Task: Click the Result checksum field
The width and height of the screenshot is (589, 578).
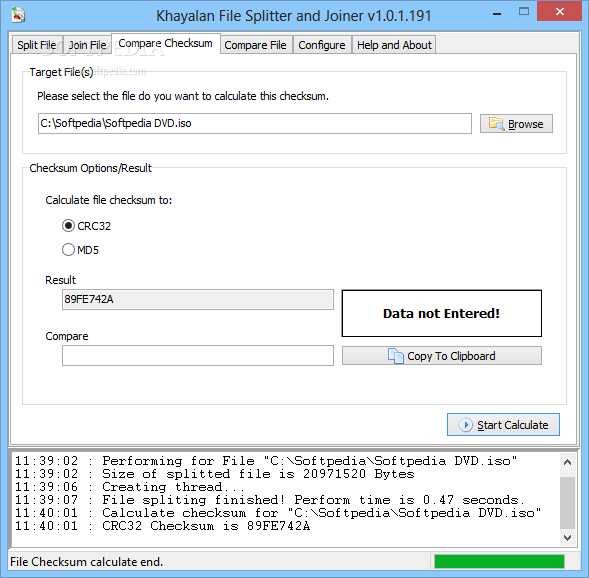Action: 198,299
